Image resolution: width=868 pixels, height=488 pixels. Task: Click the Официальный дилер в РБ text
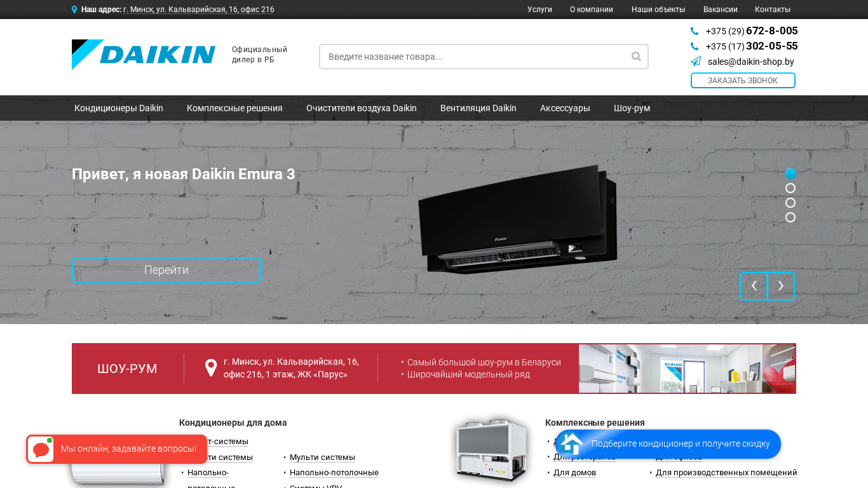coord(259,55)
